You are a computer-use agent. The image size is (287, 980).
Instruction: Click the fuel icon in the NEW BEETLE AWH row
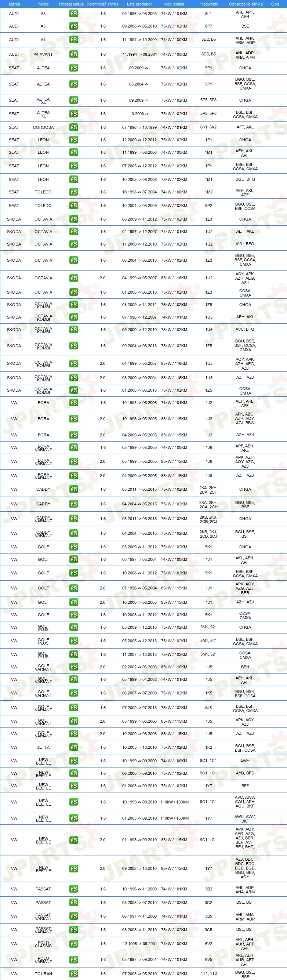(x=73, y=761)
